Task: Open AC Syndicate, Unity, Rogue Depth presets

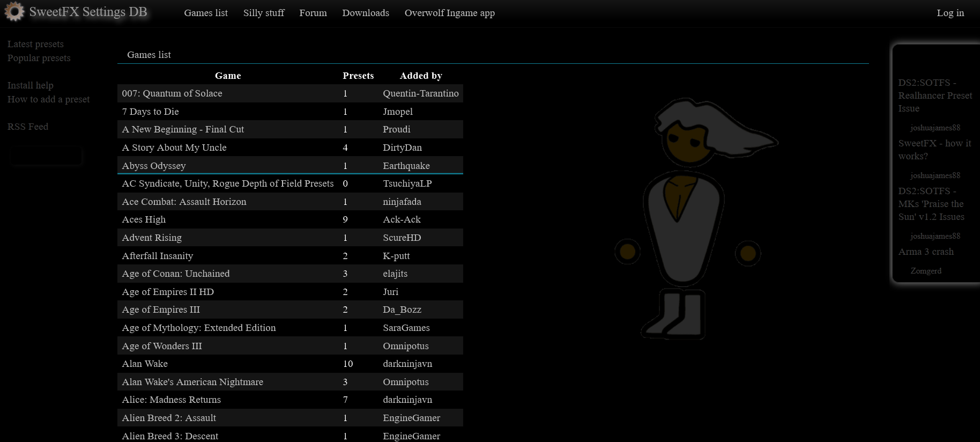Action: pos(228,183)
